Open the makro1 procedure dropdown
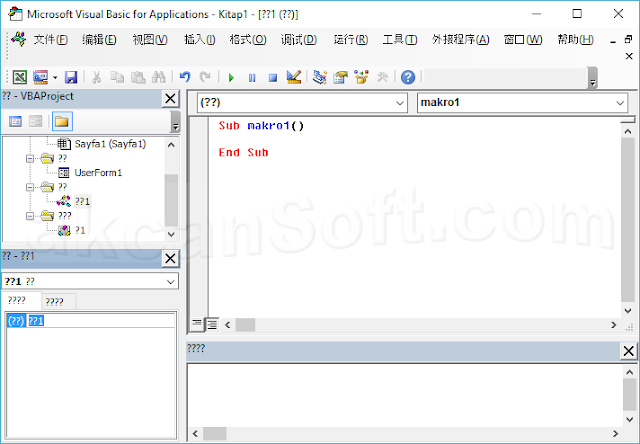Screen dimensions: 640x444 (620, 103)
